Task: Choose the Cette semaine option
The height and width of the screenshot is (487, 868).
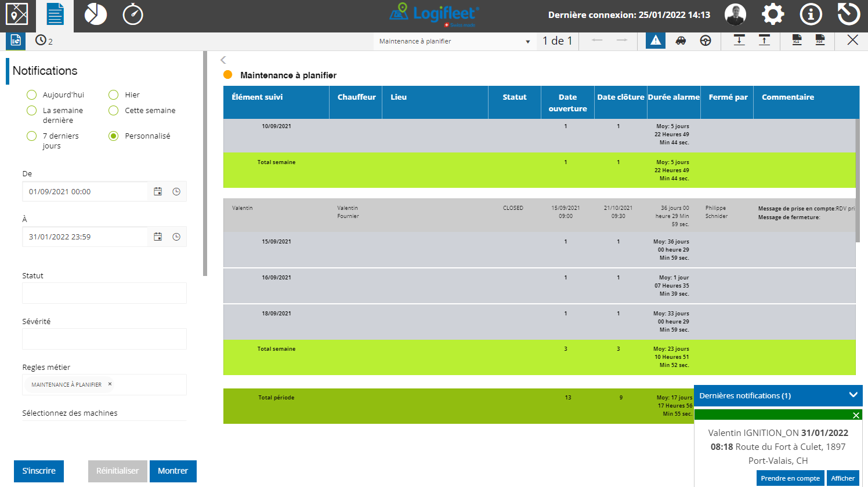Action: 113,110
